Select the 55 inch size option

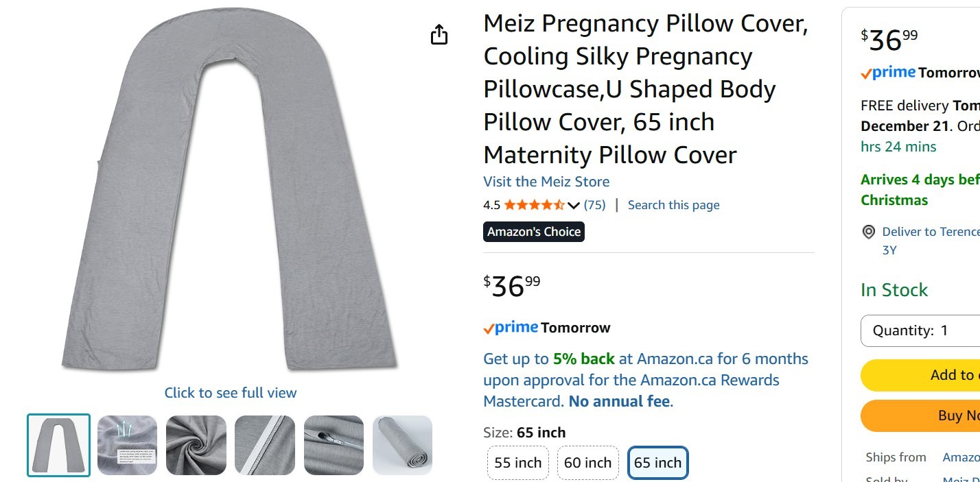point(518,463)
